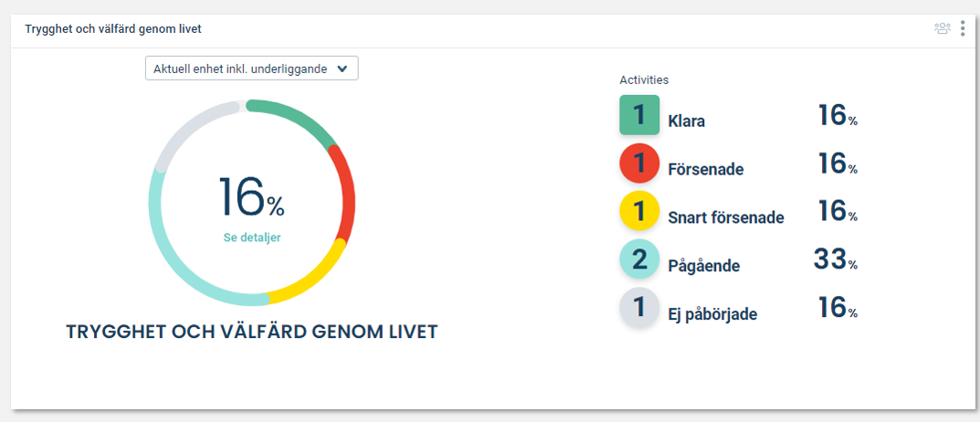Viewport: 980px width, 422px height.
Task: Click the Klara activity label
Action: coord(686,121)
